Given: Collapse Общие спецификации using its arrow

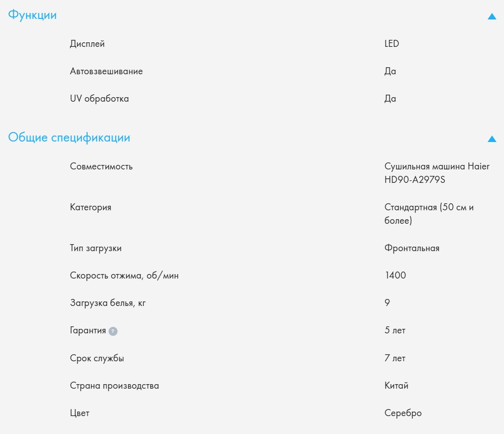Looking at the screenshot, I should (x=492, y=139).
